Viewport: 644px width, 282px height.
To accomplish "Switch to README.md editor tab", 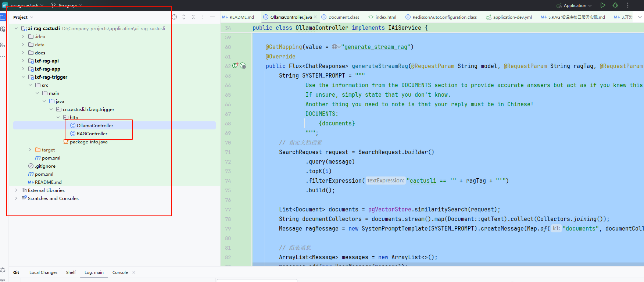I will pos(238,17).
